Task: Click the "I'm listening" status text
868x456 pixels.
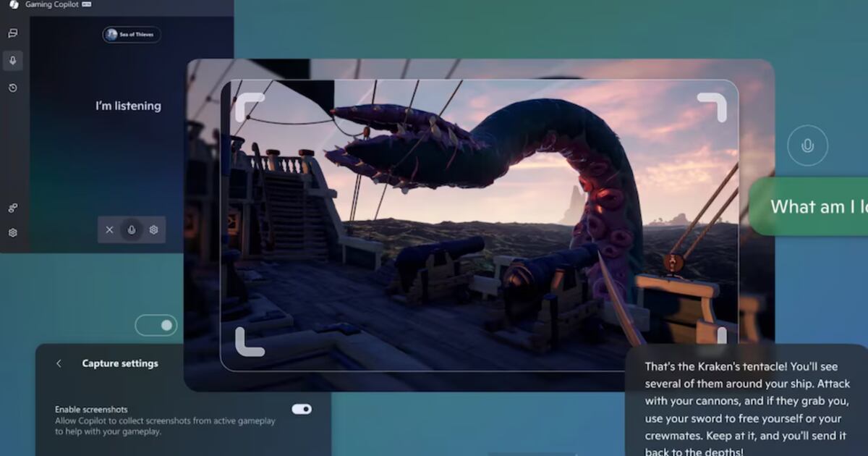Action: (x=128, y=106)
